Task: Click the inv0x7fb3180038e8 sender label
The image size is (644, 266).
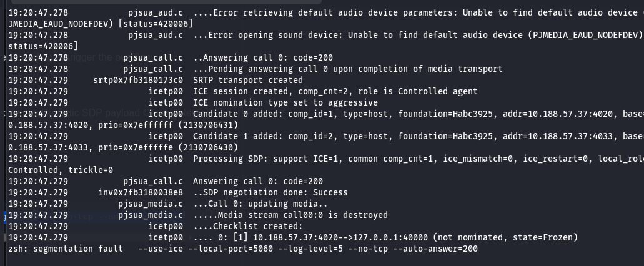Action: pyautogui.click(x=141, y=192)
